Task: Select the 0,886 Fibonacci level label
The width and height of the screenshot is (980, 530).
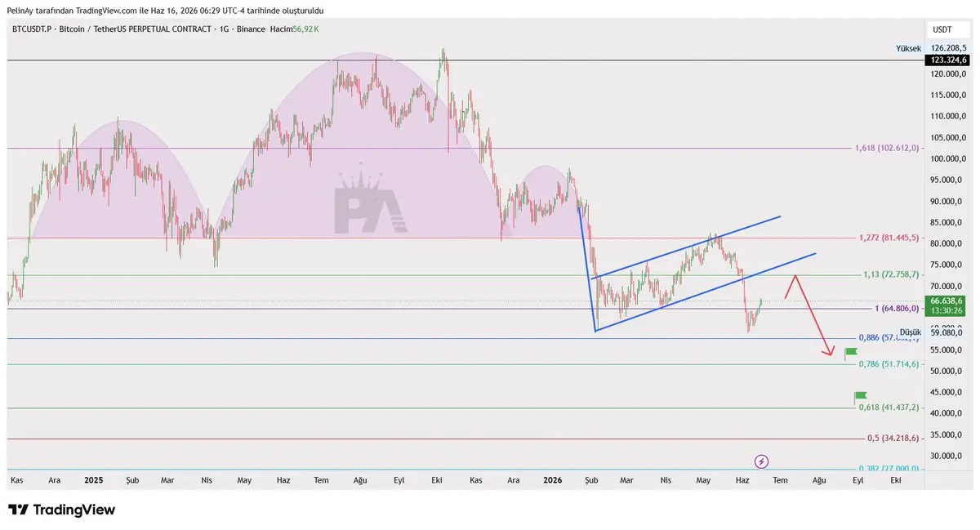Action: coord(889,337)
